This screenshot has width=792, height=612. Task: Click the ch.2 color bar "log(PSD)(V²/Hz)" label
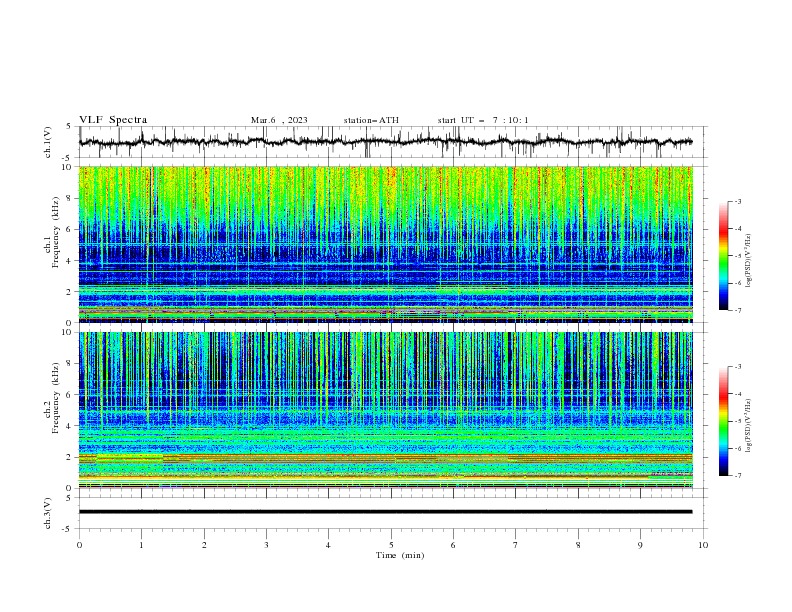click(749, 425)
